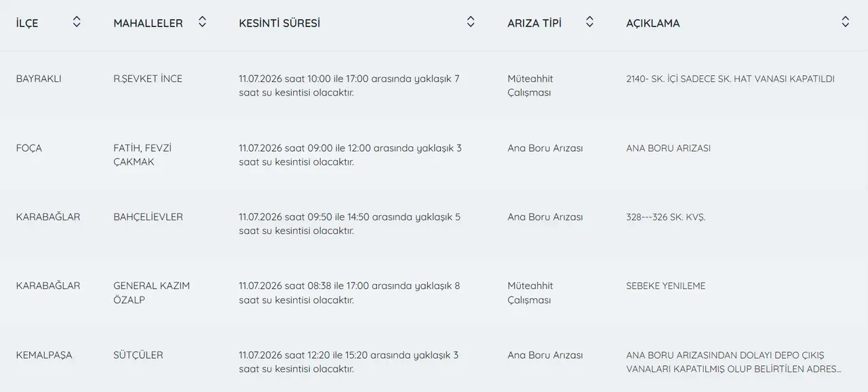Click the R.ŞEVKET İNCE neighborhood cell
This screenshot has height=392, width=868.
coord(148,79)
